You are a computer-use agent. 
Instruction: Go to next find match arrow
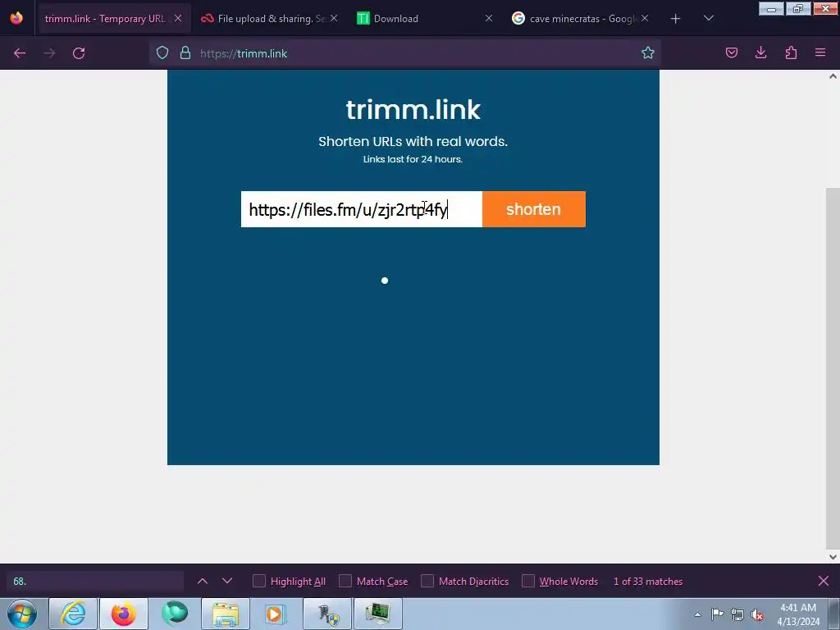click(227, 581)
